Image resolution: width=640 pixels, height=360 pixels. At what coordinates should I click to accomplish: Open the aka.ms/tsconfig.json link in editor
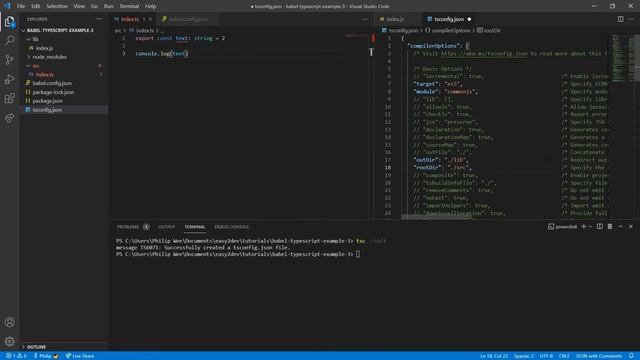(x=484, y=53)
